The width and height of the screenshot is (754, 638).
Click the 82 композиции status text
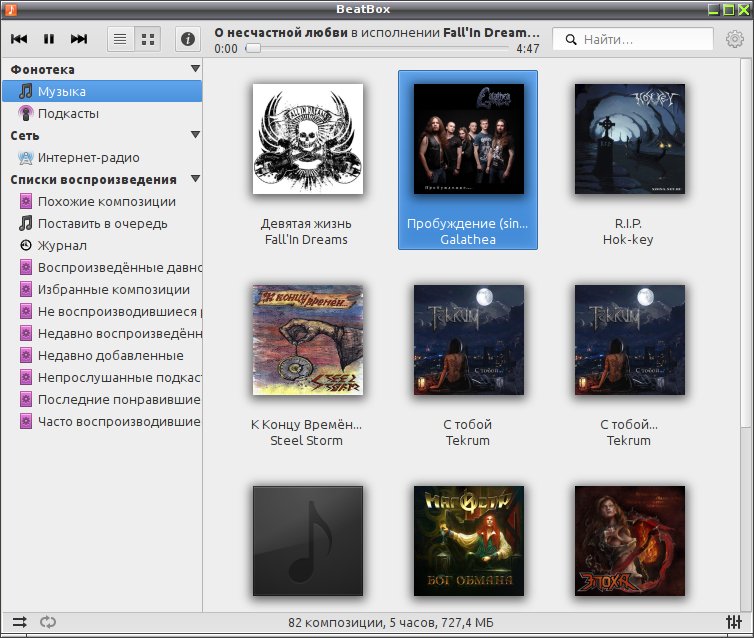pyautogui.click(x=391, y=623)
